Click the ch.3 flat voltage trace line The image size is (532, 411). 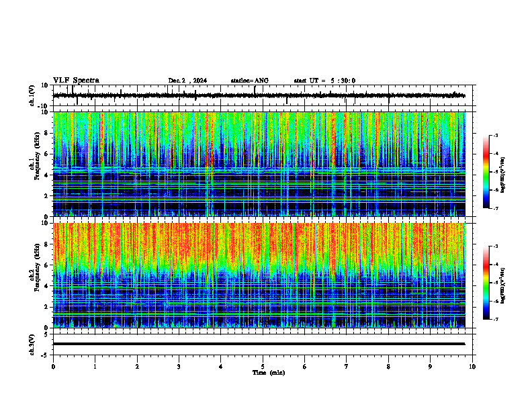click(x=259, y=344)
